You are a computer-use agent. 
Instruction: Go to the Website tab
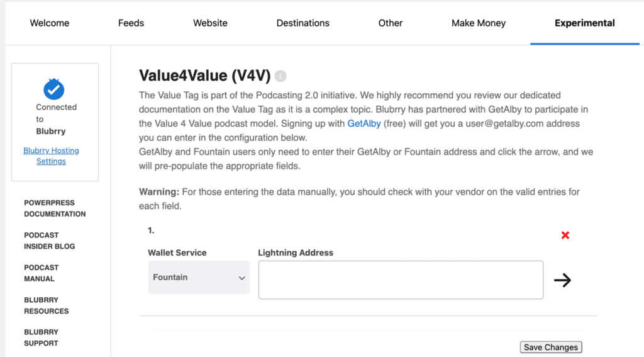pos(210,23)
